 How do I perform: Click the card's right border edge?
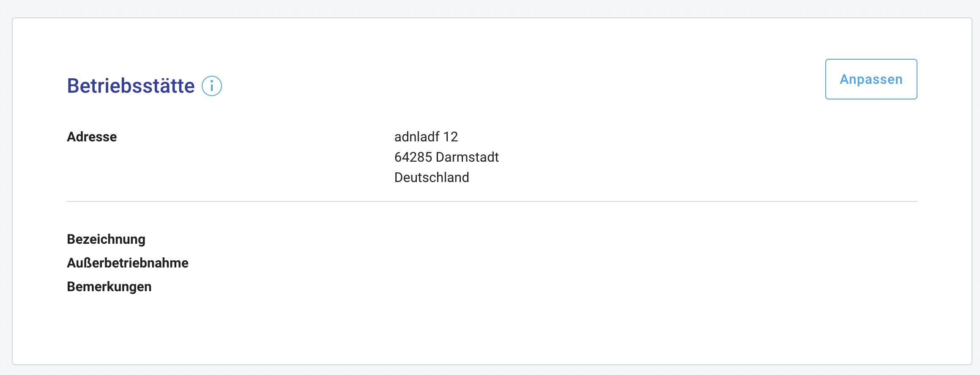point(972,190)
